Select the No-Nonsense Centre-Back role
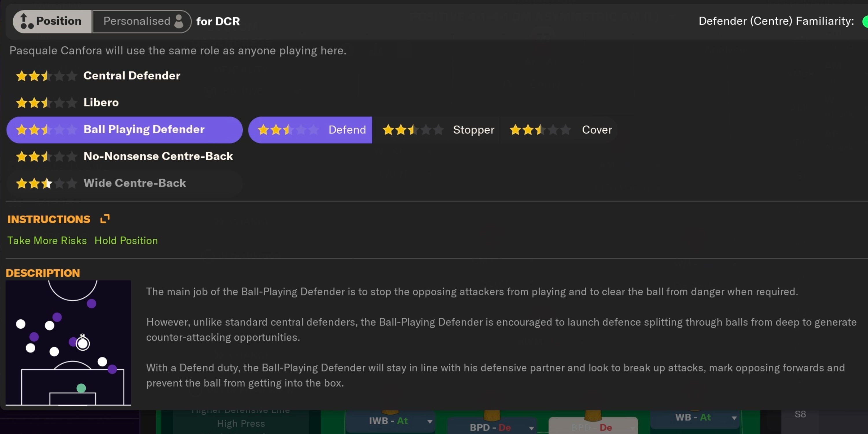This screenshot has width=868, height=434. (158, 156)
